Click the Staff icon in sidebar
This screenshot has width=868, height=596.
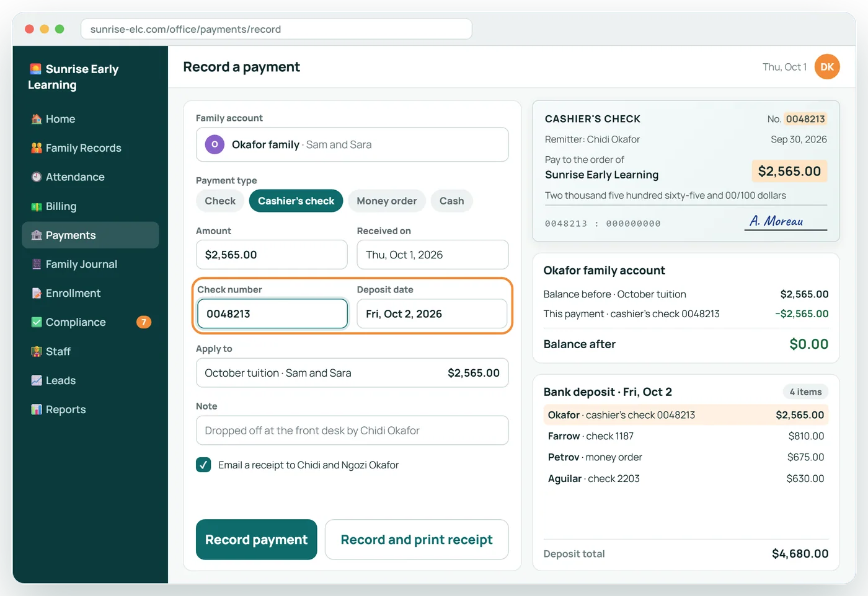(x=37, y=351)
